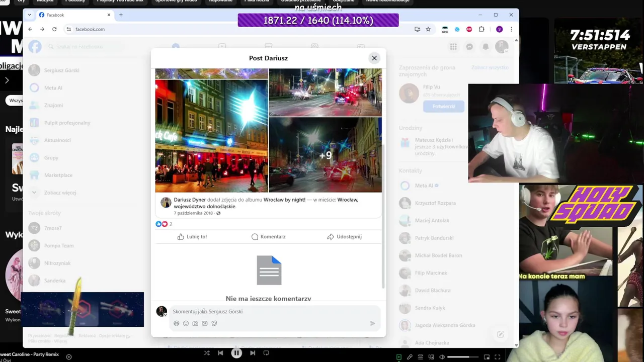Like the post with Lubię to!
Image resolution: width=644 pixels, height=362 pixels.
point(192,236)
